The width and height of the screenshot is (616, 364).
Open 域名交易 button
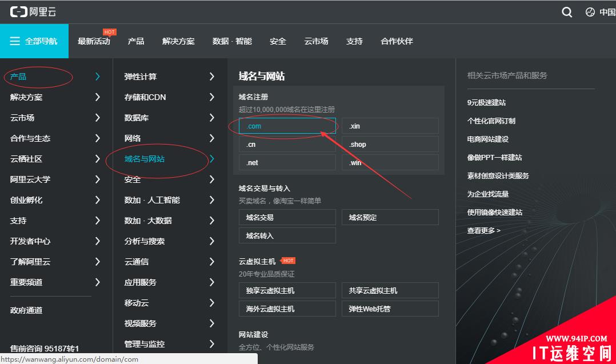pos(287,217)
